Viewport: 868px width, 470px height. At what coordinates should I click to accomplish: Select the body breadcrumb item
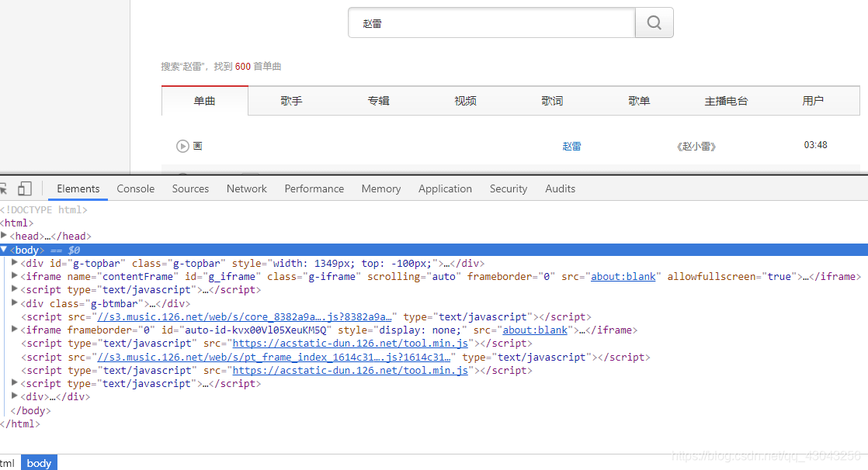coord(39,463)
